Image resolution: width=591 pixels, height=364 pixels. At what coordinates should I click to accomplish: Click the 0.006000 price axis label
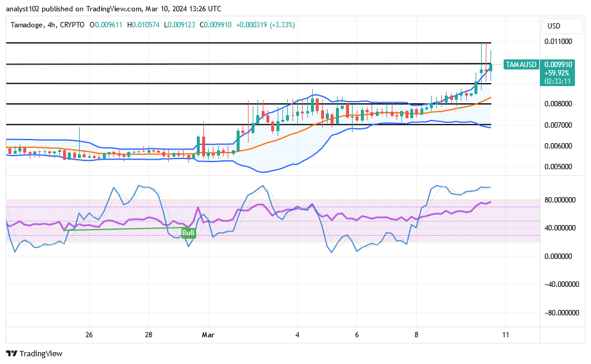(x=558, y=145)
